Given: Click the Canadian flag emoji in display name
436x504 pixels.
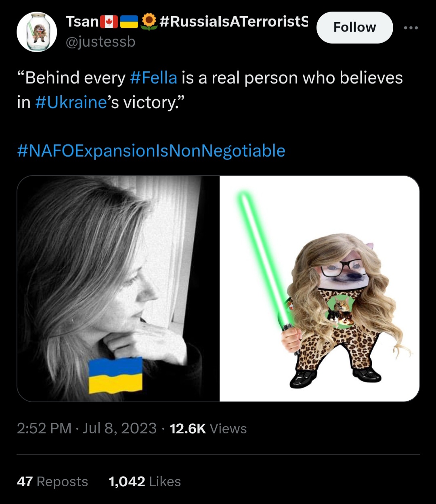Looking at the screenshot, I should (109, 22).
